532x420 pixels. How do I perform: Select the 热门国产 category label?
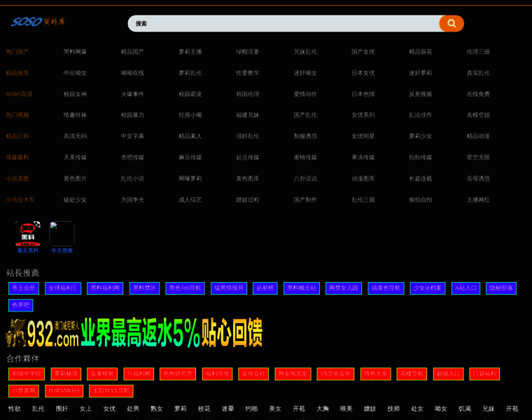pyautogui.click(x=17, y=52)
